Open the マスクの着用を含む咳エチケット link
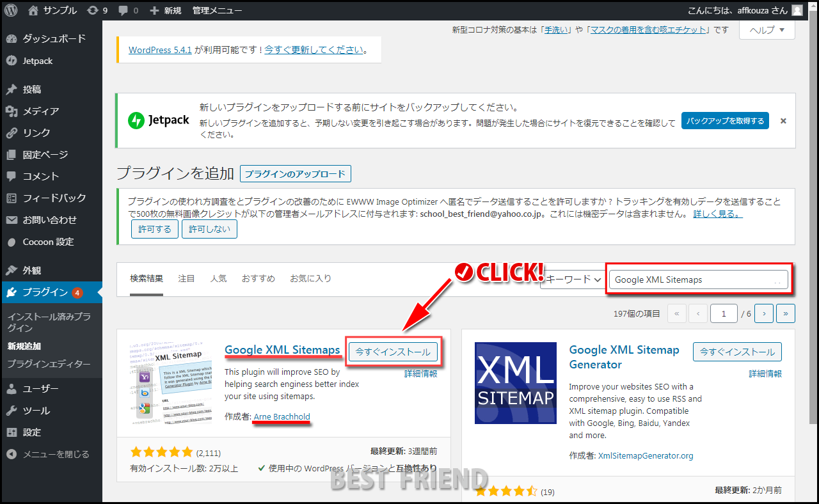Viewport: 819px width, 504px height. 648,30
